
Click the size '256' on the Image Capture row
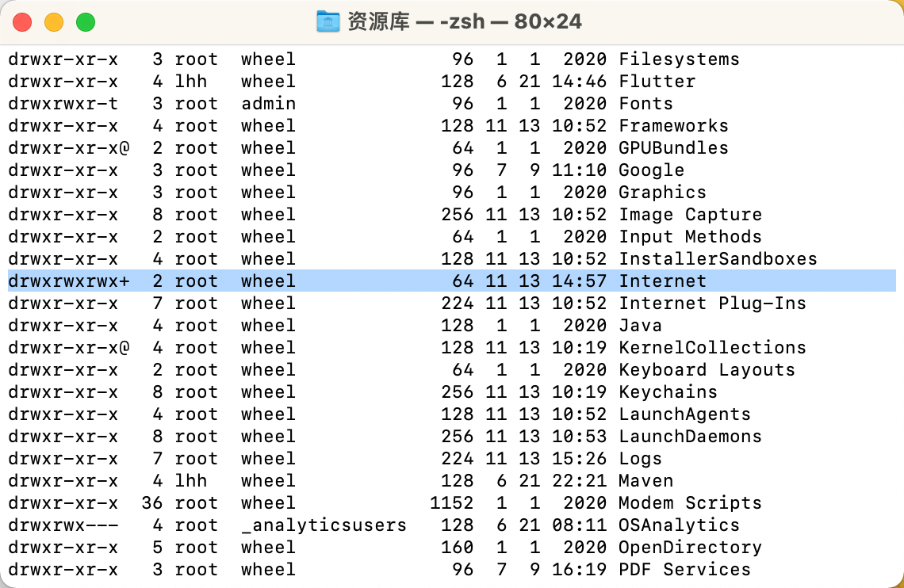(458, 215)
